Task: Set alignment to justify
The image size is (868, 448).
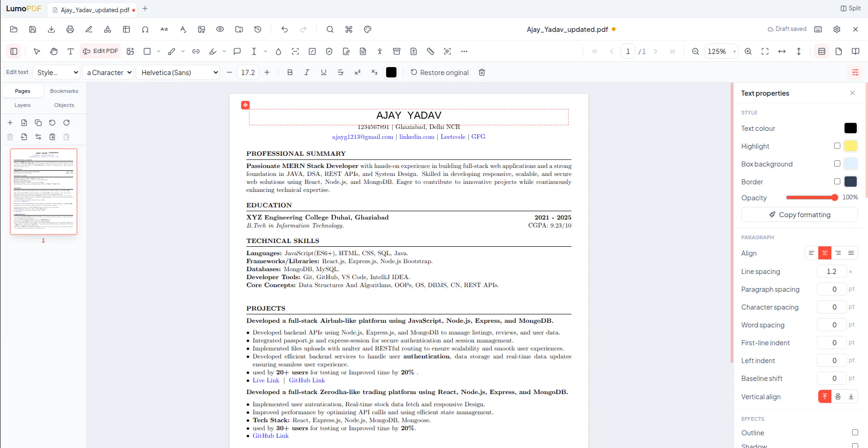Action: (x=851, y=253)
